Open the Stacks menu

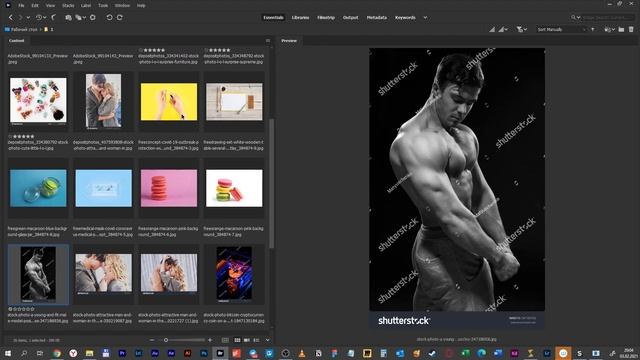click(68, 5)
